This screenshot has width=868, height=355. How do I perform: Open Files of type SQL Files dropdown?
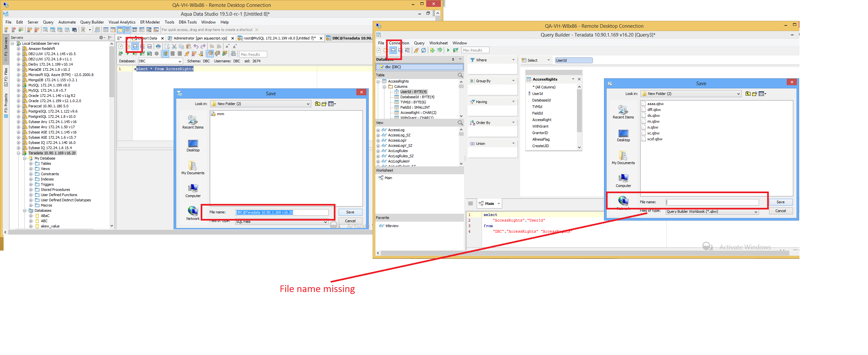(325, 222)
